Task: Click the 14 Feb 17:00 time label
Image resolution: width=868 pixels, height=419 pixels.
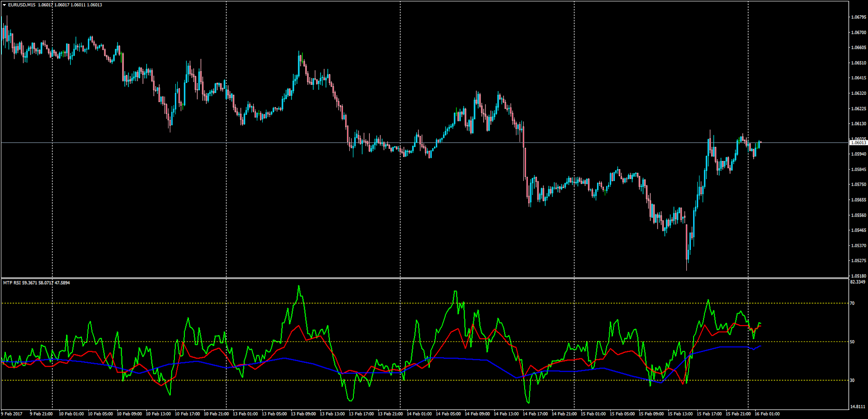Action: point(535,414)
